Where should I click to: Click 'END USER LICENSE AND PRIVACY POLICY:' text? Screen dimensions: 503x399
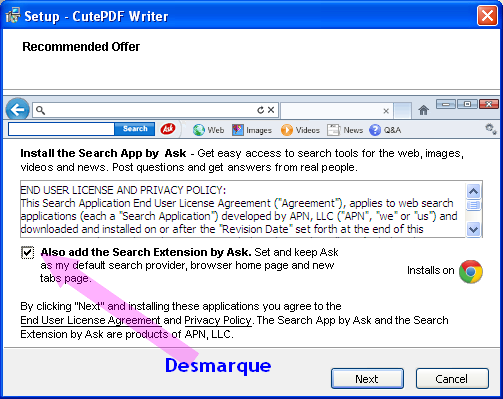123,190
